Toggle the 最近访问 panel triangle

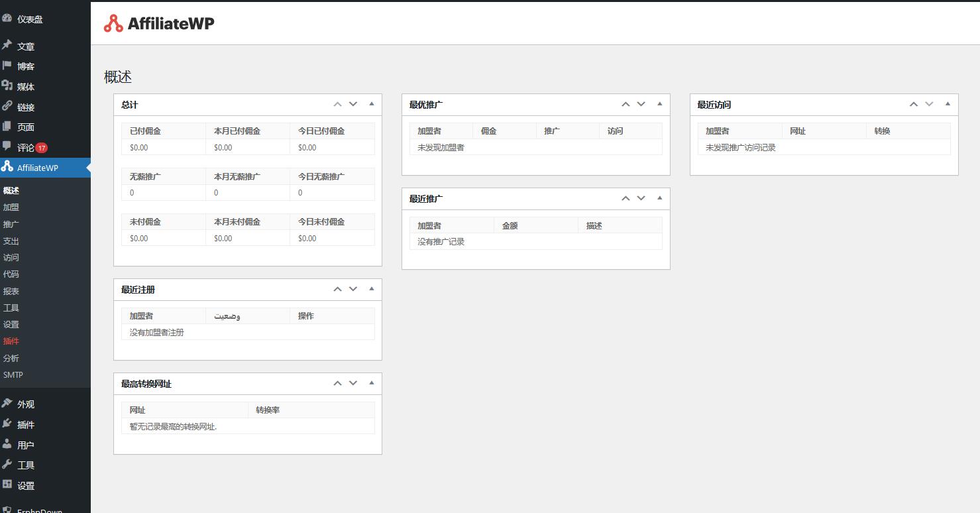948,104
